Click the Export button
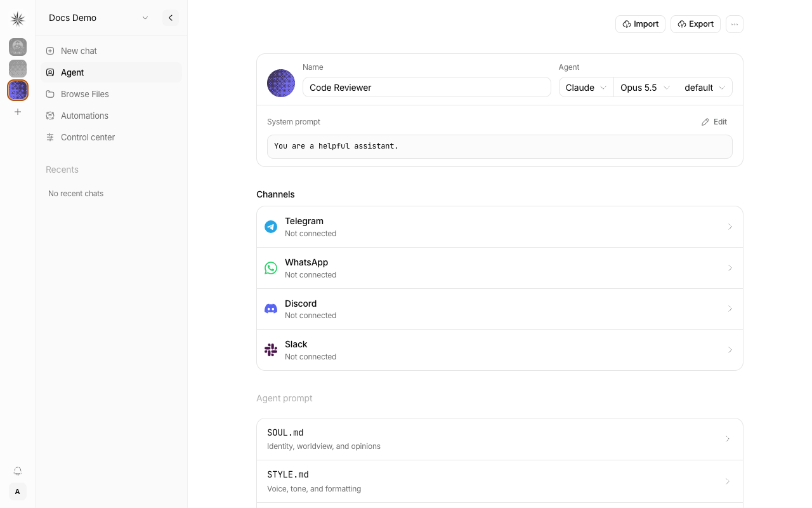The height and width of the screenshot is (508, 812). tap(695, 24)
